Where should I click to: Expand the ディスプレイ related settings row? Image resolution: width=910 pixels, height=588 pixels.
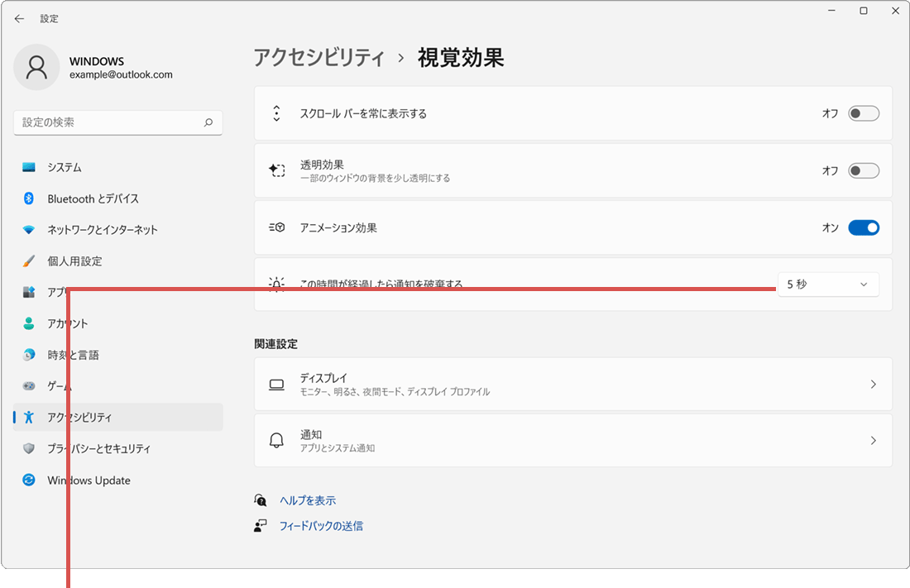[x=873, y=384]
